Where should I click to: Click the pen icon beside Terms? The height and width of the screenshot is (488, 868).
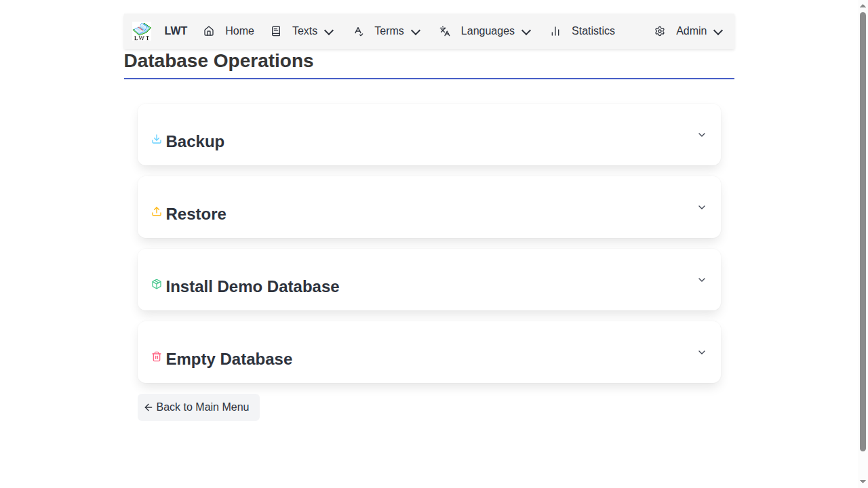[358, 30]
